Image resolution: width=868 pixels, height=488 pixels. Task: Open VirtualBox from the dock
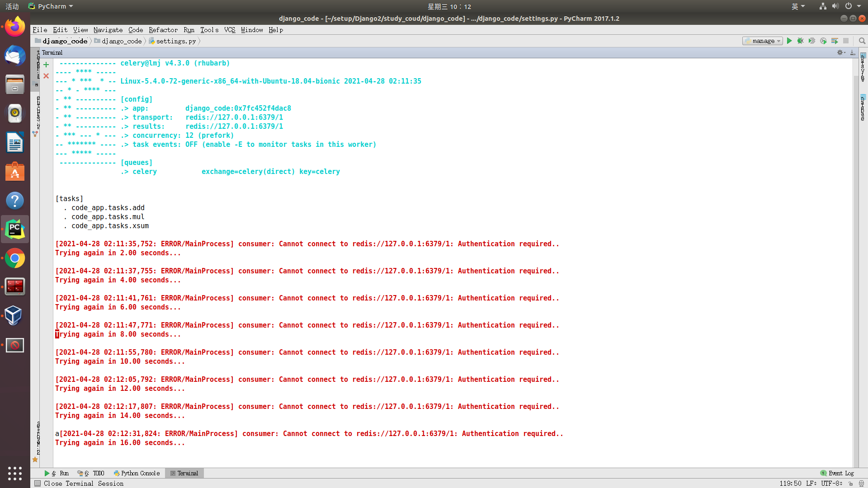click(15, 316)
